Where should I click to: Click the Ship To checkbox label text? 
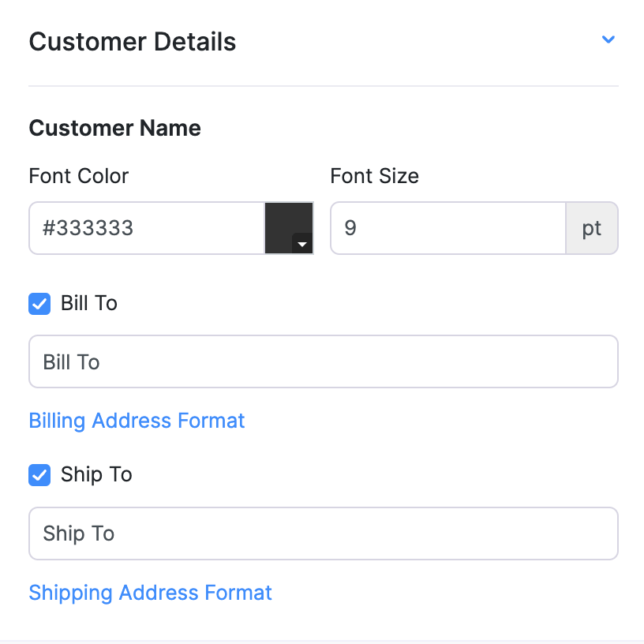pos(96,475)
